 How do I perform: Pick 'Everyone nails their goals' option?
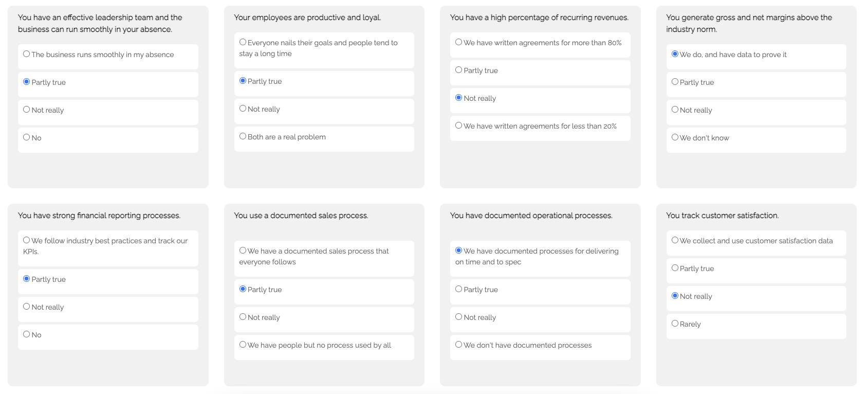click(x=243, y=42)
